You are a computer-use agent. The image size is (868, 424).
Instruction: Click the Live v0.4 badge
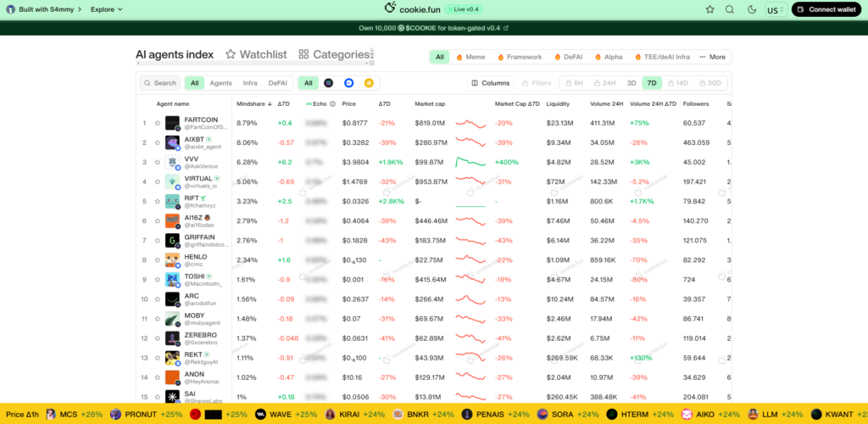tap(465, 9)
